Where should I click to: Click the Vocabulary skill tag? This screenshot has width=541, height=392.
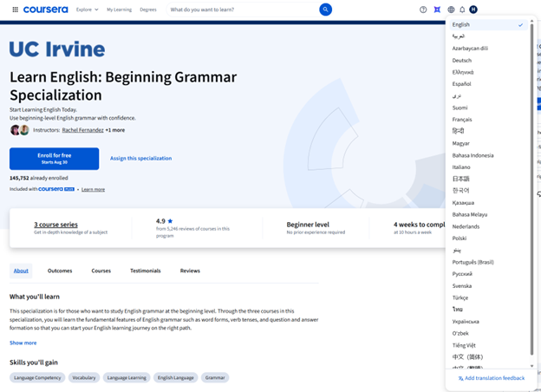coord(84,378)
